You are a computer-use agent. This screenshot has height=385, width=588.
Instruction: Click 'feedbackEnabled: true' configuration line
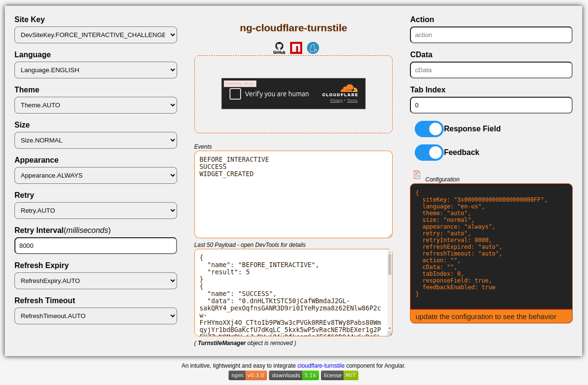459,287
